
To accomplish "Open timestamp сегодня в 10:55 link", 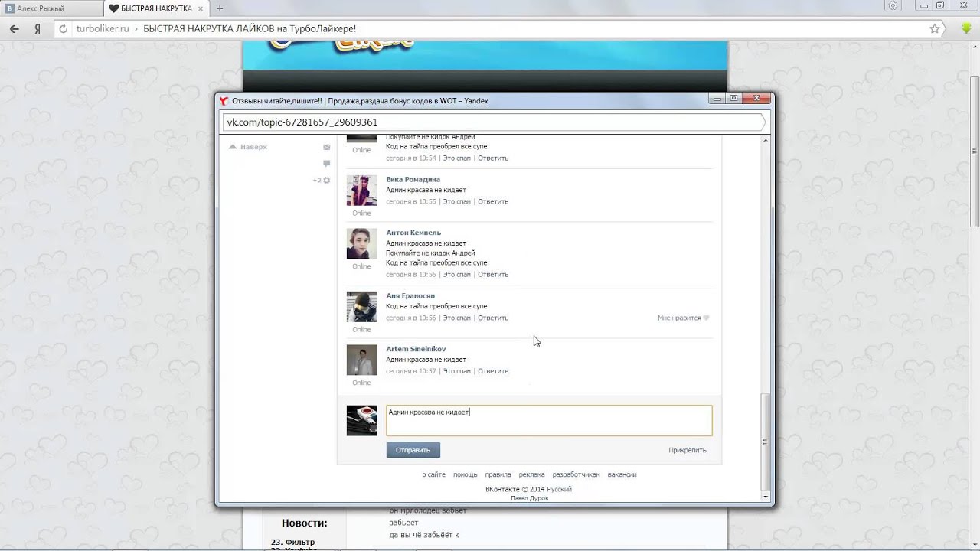I will [x=411, y=202].
